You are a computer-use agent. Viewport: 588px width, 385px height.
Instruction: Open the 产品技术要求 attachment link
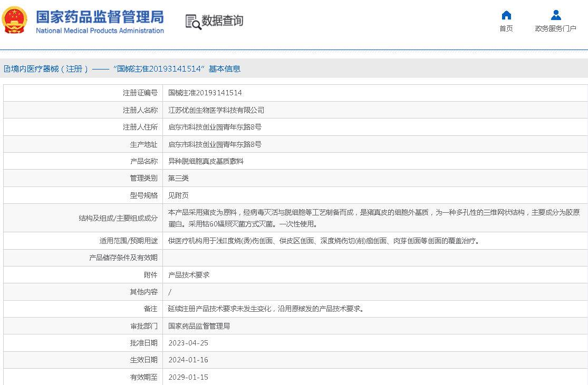(x=189, y=275)
